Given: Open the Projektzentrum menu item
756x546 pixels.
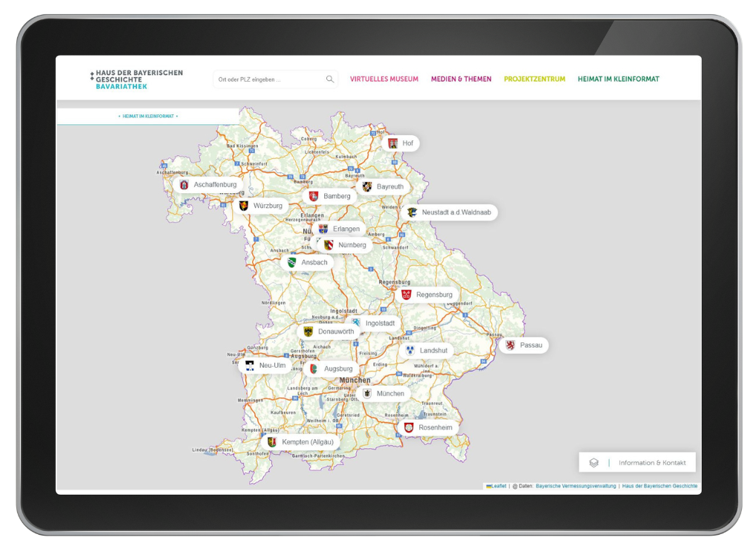Looking at the screenshot, I should (534, 79).
